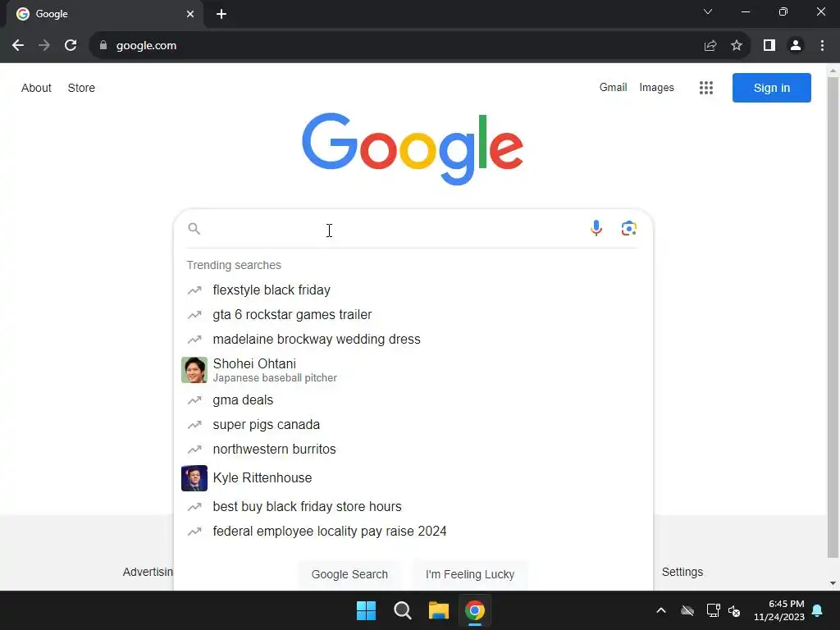Open Windows taskbar search

(402, 610)
